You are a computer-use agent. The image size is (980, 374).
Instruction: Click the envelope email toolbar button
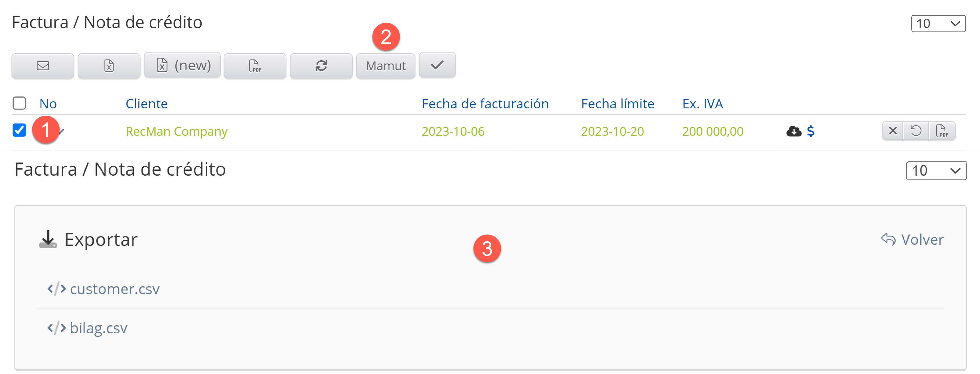43,66
